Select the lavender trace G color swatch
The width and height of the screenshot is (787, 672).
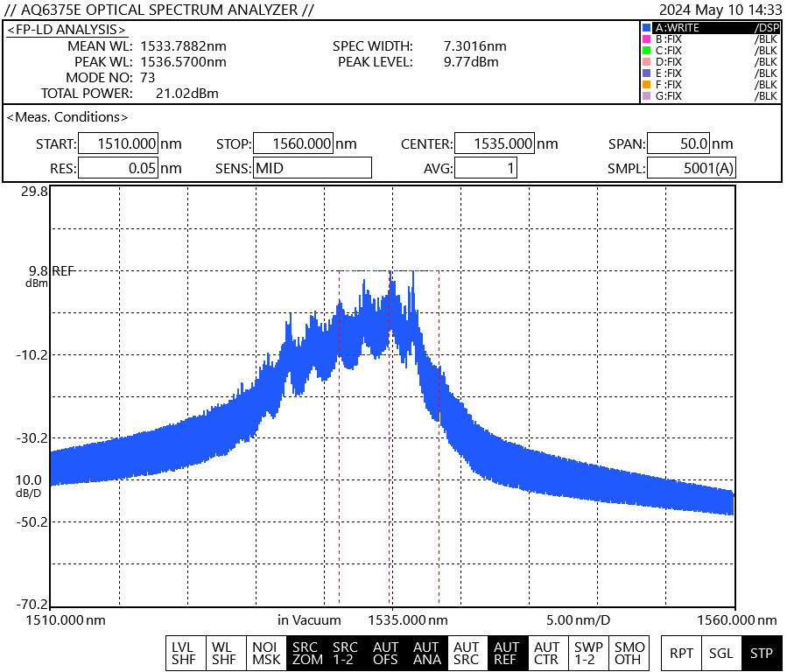pos(646,95)
